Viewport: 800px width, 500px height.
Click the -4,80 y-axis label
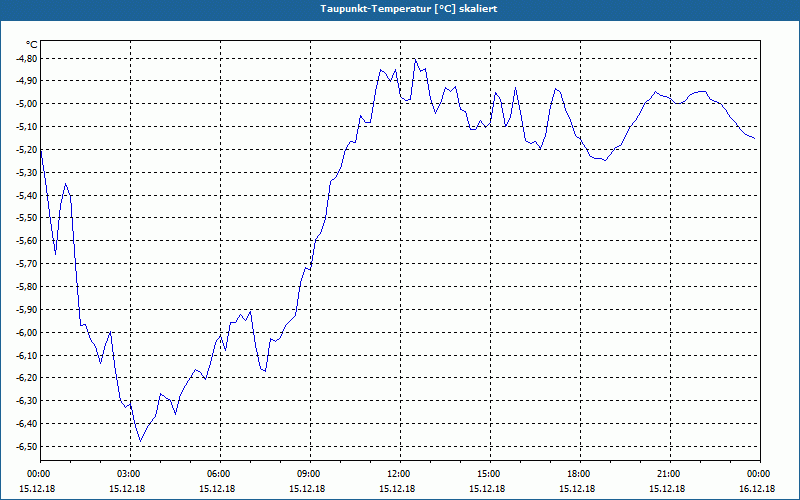point(27,59)
